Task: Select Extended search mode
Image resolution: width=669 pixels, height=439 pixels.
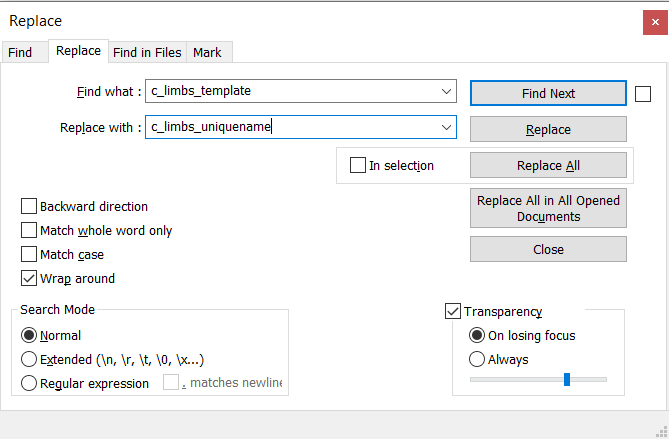Action: (x=29, y=360)
